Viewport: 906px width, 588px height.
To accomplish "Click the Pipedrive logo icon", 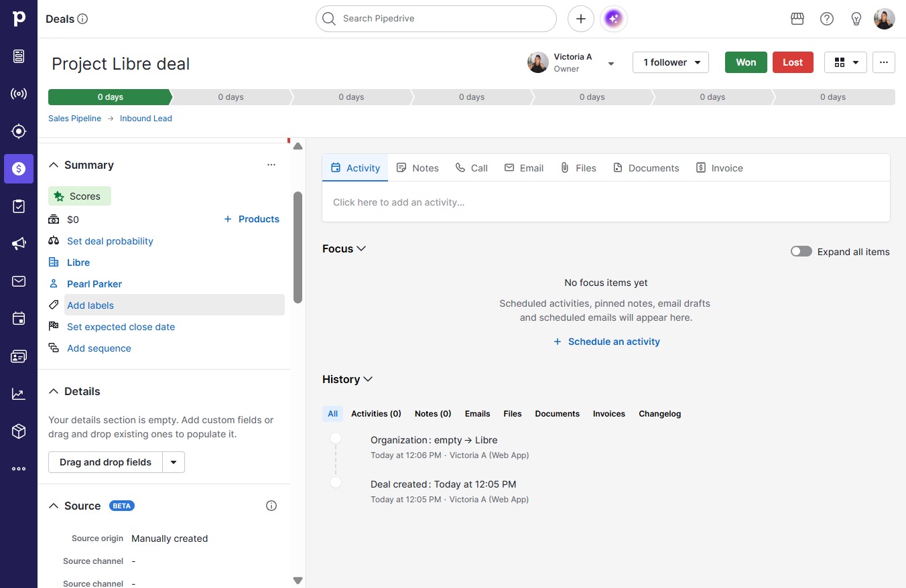I will [x=19, y=18].
